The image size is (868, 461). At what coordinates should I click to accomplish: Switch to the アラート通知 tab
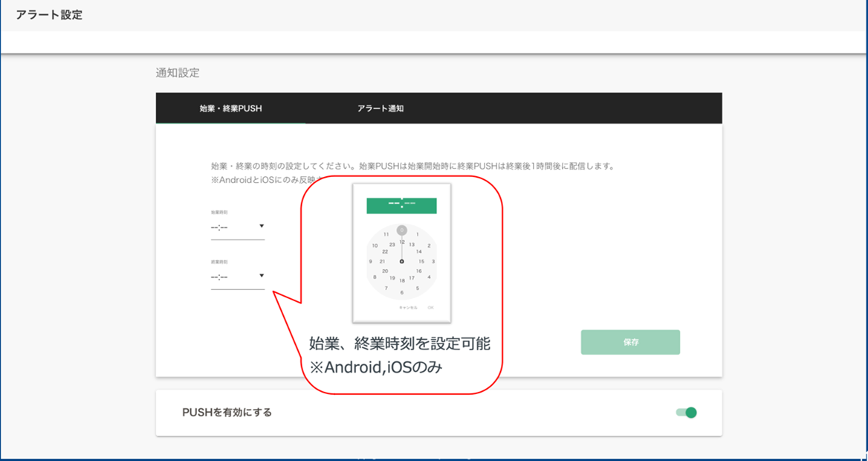click(x=380, y=108)
